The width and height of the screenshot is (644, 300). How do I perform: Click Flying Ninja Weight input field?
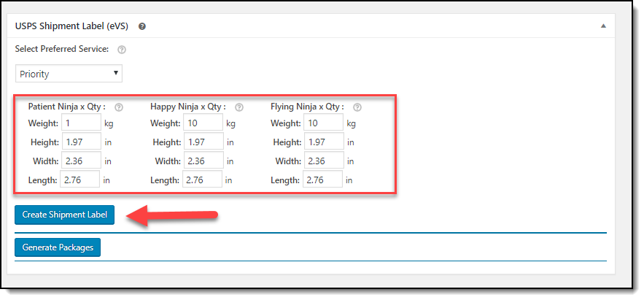pyautogui.click(x=324, y=123)
